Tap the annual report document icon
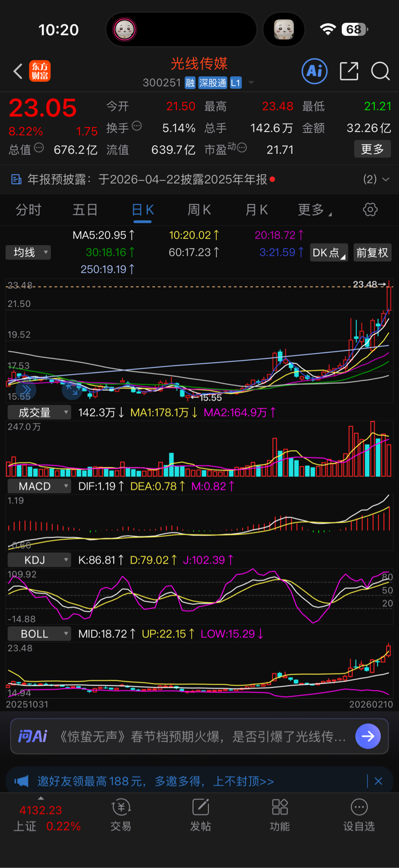This screenshot has width=399, height=868. 17,179
